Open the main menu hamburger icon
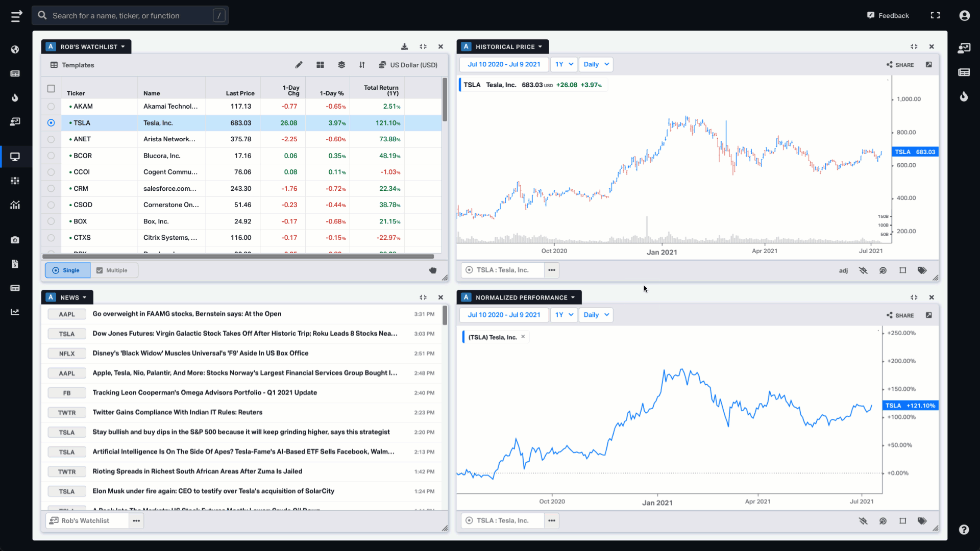Viewport: 980px width, 551px height. tap(16, 16)
